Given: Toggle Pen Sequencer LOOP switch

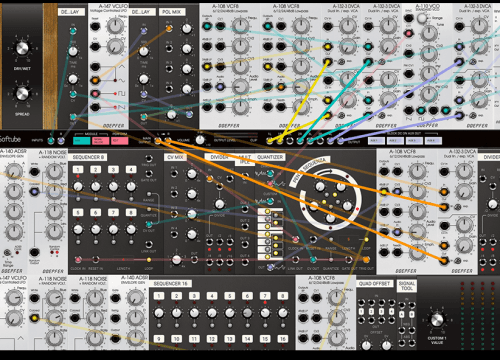Looking at the screenshot, I should coord(366,240).
